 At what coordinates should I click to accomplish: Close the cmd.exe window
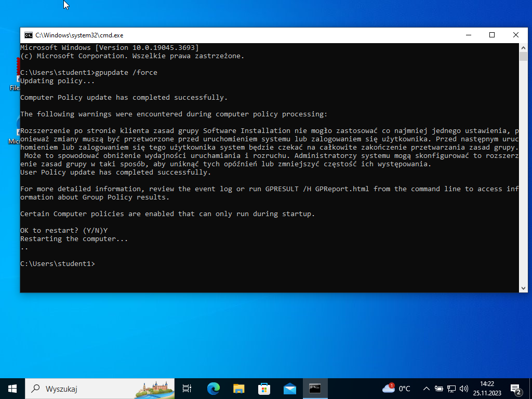[x=516, y=35]
